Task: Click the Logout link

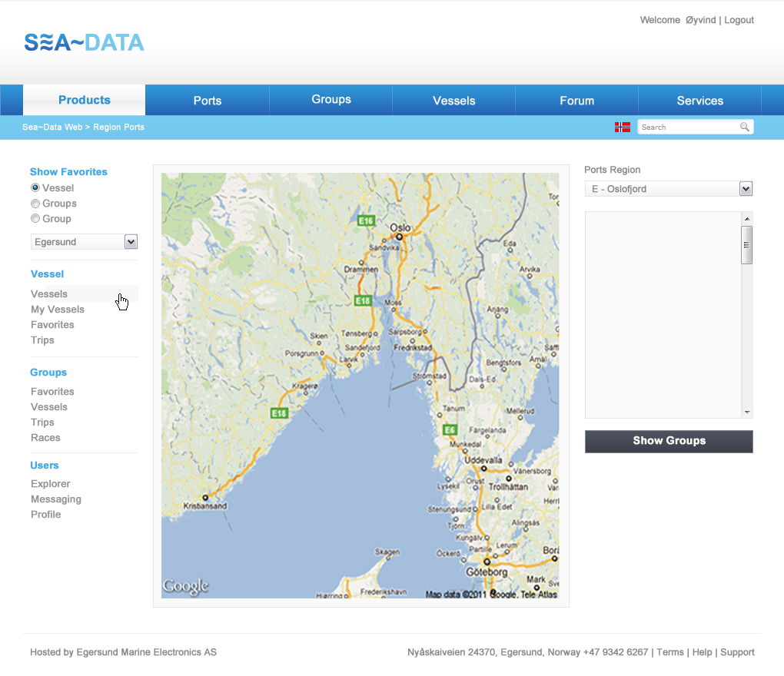Action: click(739, 20)
